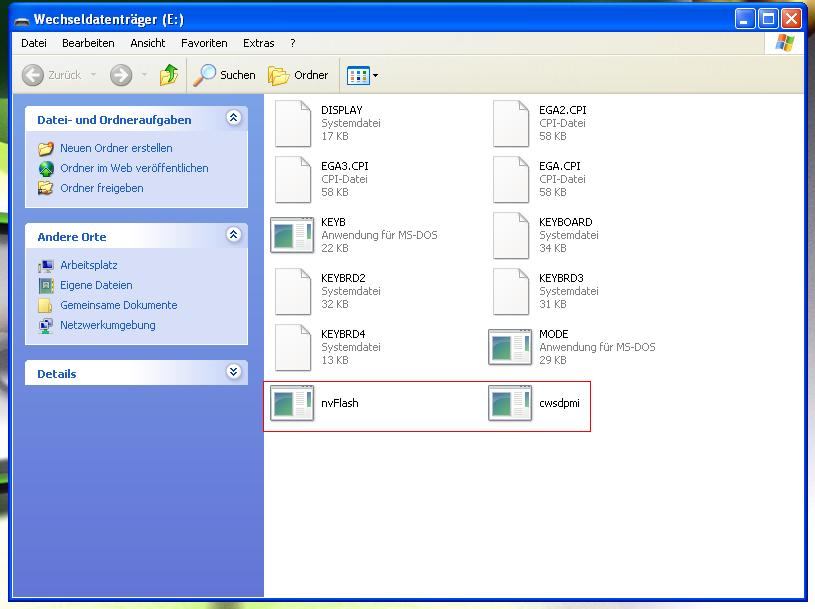Screen dimensions: 815x609
Task: Select the KEYBRD2 file icon
Action: [x=293, y=292]
